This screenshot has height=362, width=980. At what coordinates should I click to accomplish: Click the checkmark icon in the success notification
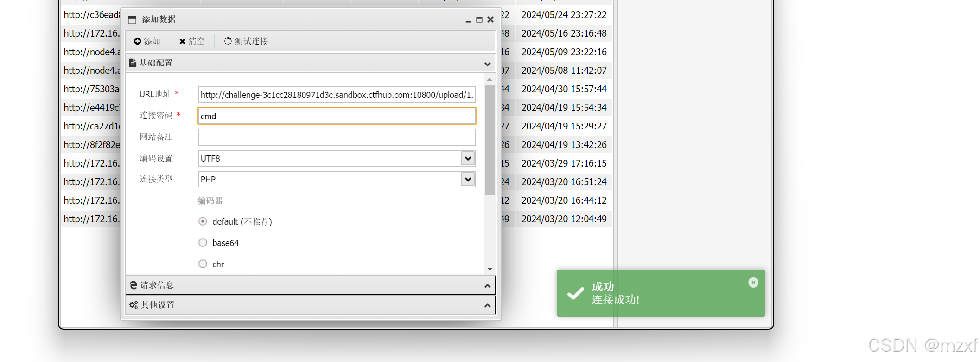576,293
